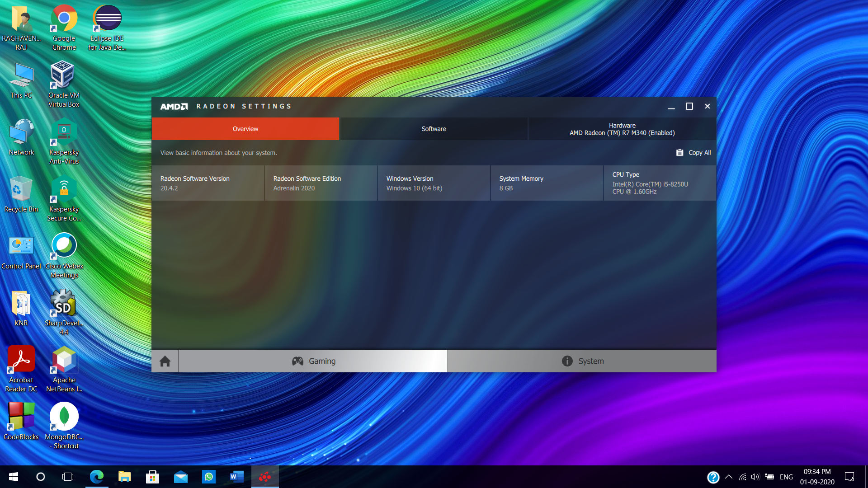Click the Radeon Settings home icon
Screen dimensions: 868x488
165,361
